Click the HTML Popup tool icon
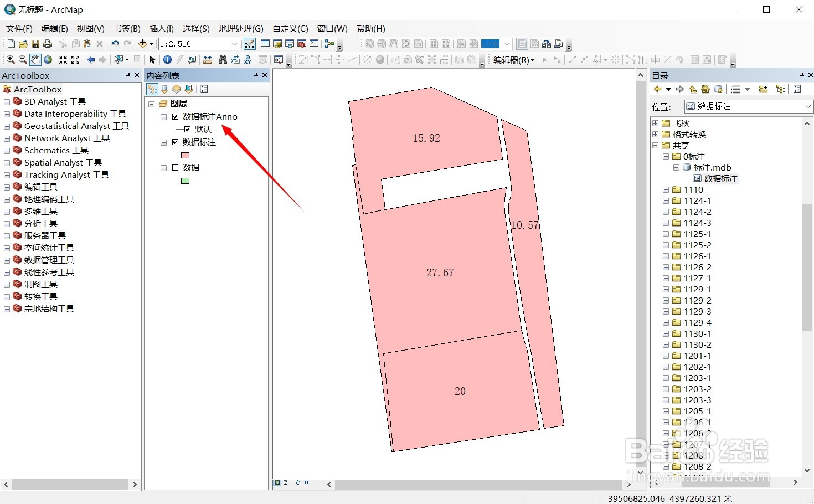Image resolution: width=814 pixels, height=504 pixels. point(192,60)
